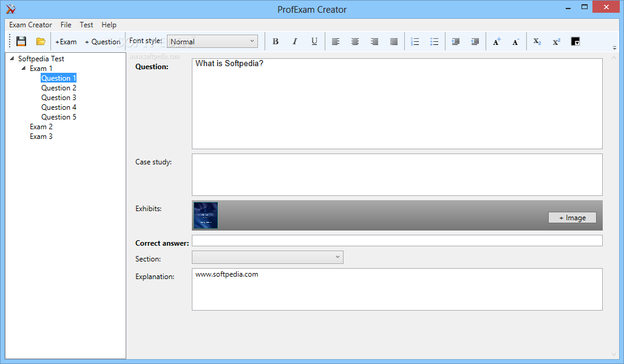
Task: Click inside the Case study text box
Action: point(397,175)
